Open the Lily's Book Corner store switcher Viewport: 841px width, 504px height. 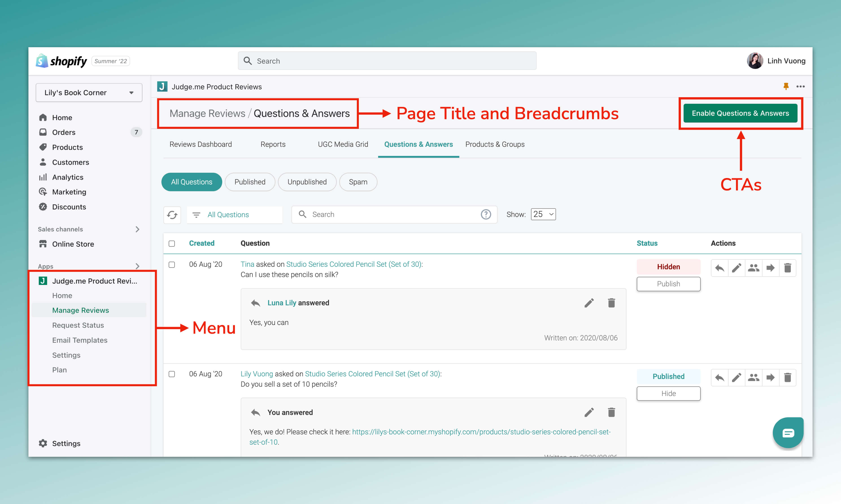coord(89,92)
